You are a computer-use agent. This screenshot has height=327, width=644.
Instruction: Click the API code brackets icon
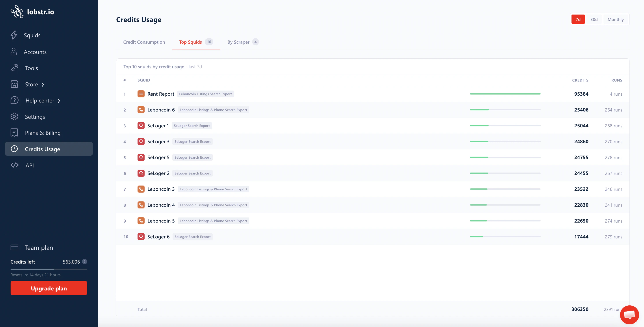click(x=15, y=165)
